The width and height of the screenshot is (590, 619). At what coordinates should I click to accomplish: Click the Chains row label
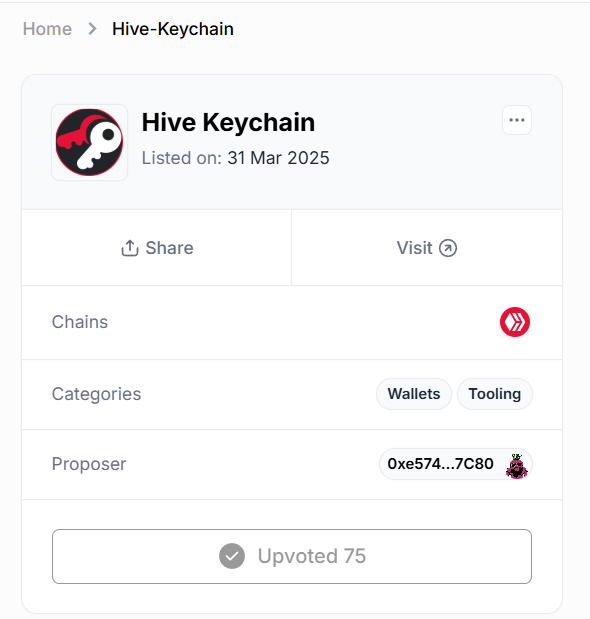click(x=80, y=322)
